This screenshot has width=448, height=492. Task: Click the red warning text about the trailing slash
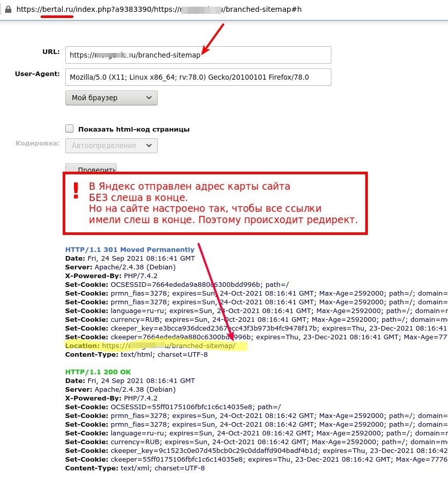(222, 203)
